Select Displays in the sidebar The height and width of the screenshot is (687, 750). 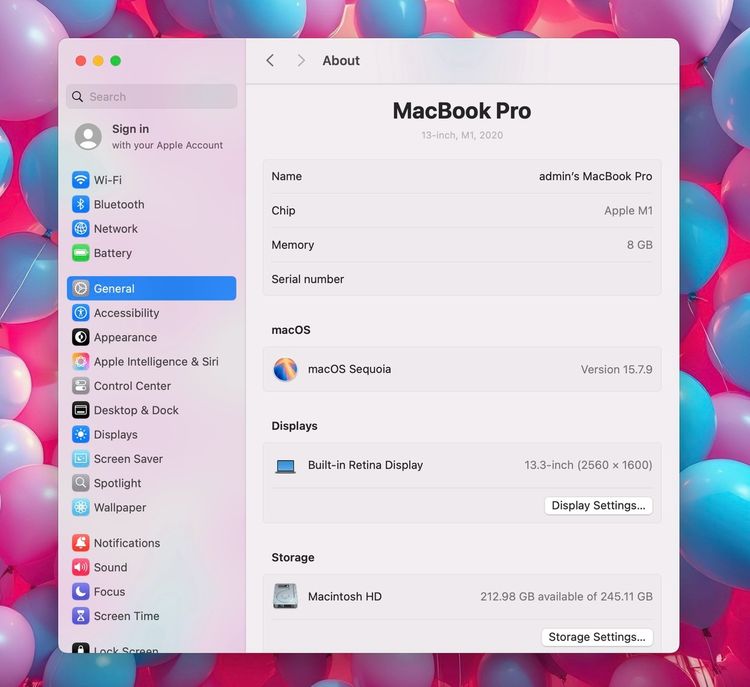pos(152,435)
